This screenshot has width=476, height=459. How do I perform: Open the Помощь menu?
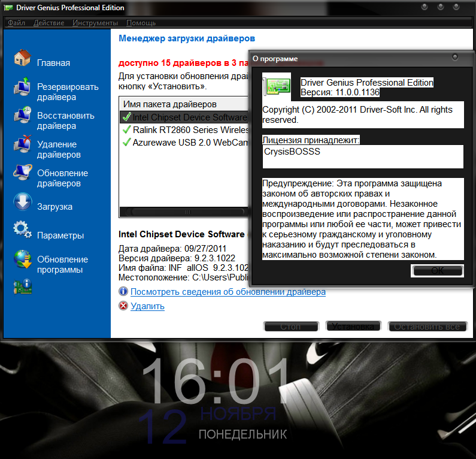[x=141, y=23]
